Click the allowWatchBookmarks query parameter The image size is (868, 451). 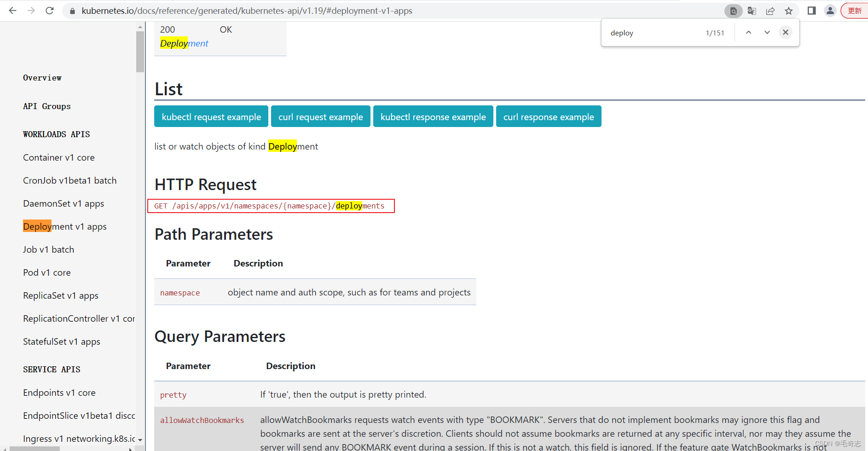[202, 420]
